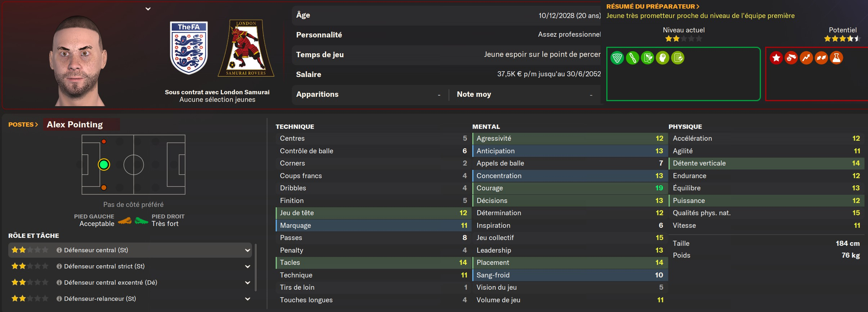Screen dimensions: 868x312
Task: Click the head with target icon
Action: (662, 58)
